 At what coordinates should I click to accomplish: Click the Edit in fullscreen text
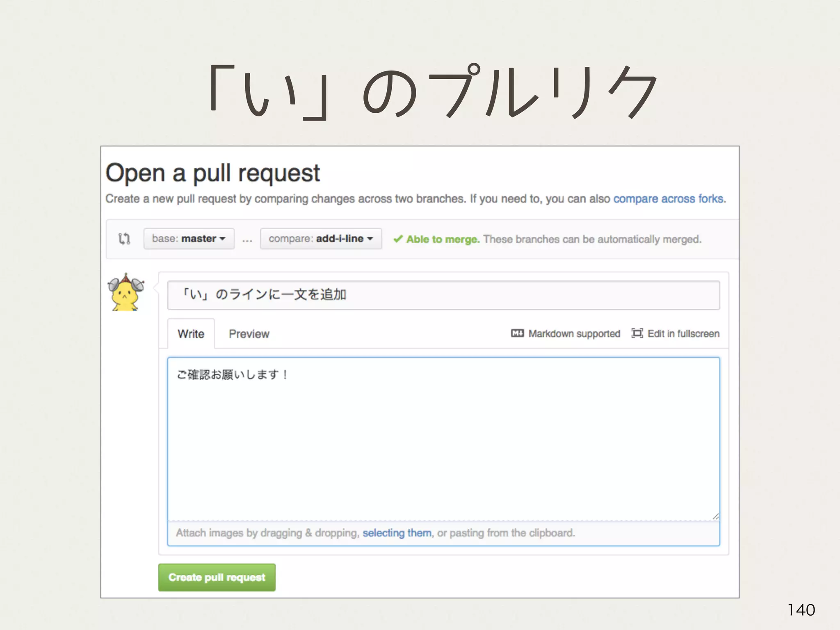(683, 334)
